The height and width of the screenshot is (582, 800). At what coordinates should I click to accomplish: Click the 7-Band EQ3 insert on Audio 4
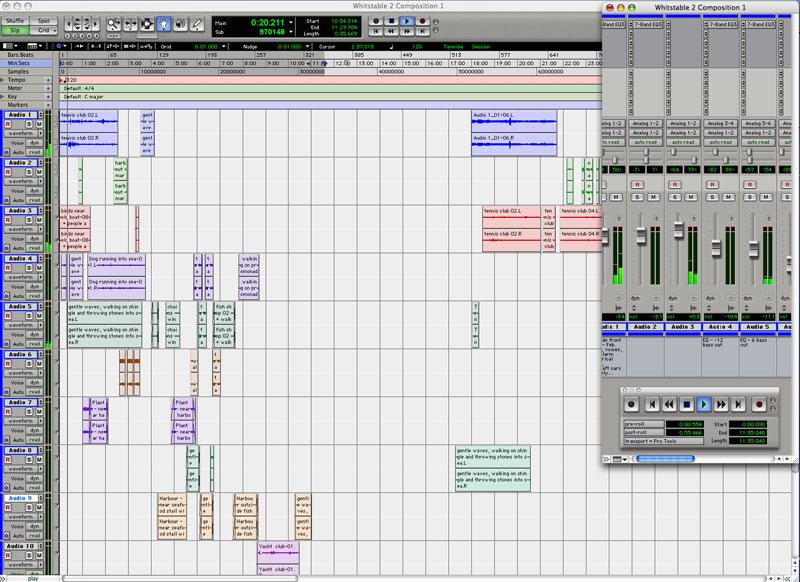pyautogui.click(x=720, y=23)
